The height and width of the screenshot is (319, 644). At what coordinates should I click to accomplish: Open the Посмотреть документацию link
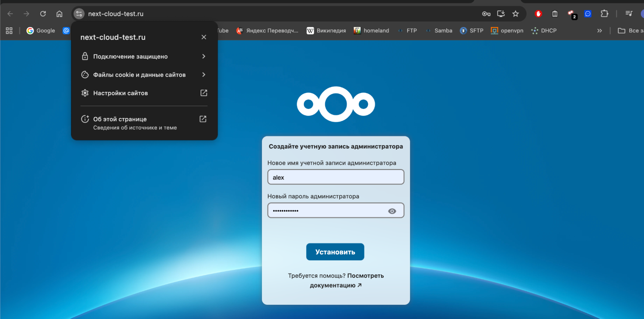(347, 281)
